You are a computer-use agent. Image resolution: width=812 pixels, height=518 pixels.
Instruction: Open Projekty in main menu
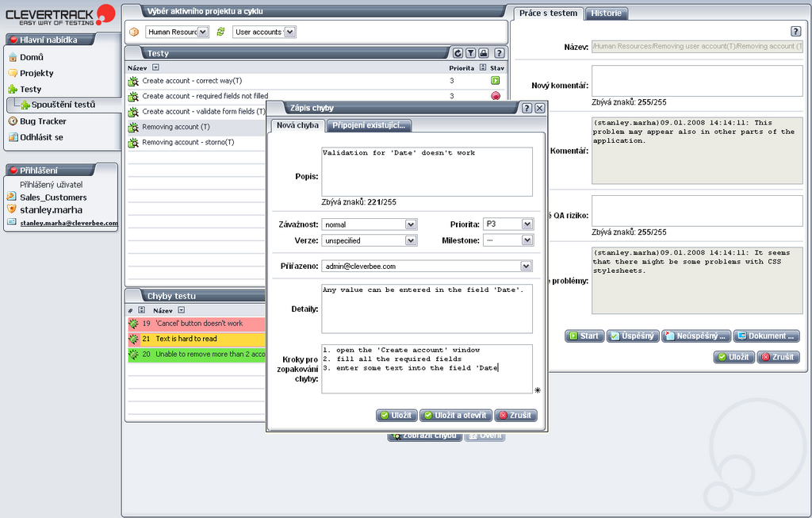pos(36,73)
